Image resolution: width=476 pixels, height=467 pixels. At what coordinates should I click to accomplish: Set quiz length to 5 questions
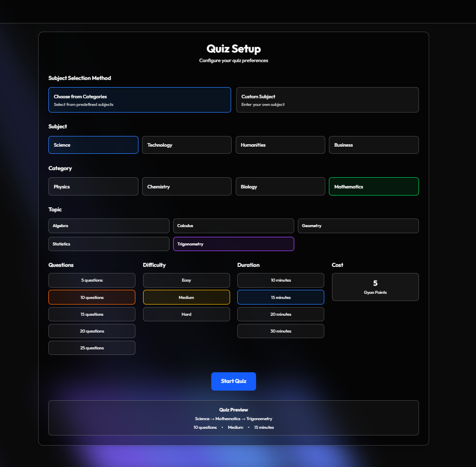[92, 280]
